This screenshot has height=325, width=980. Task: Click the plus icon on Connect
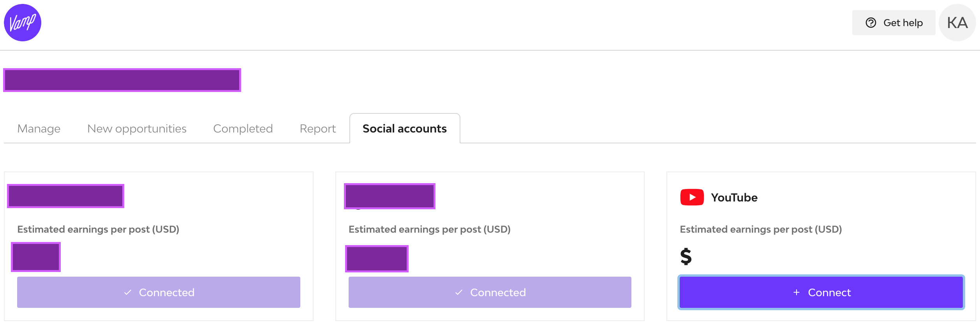tap(797, 292)
